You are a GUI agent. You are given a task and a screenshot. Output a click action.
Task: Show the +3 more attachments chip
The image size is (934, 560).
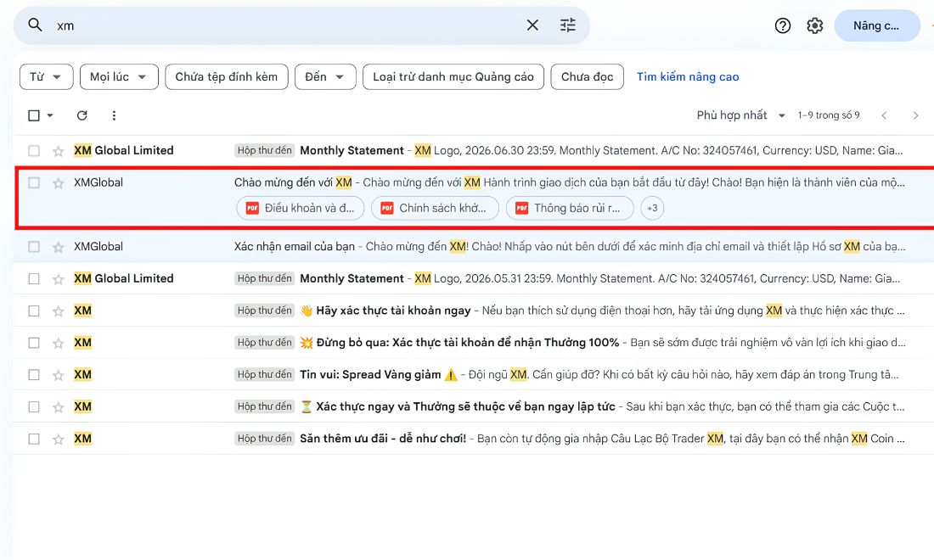click(x=652, y=208)
